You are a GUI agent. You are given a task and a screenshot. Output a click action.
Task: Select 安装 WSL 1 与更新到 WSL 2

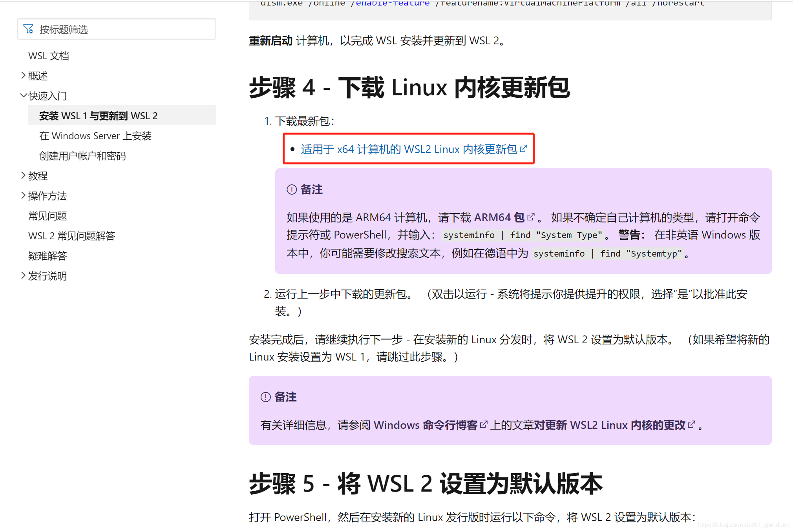[x=122, y=115]
